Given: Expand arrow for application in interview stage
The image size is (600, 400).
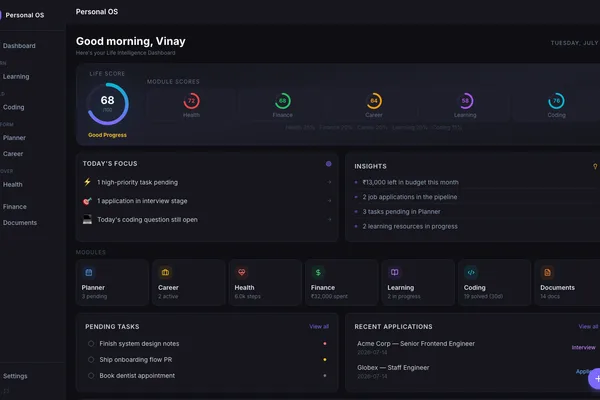Looking at the screenshot, I should pos(329,201).
